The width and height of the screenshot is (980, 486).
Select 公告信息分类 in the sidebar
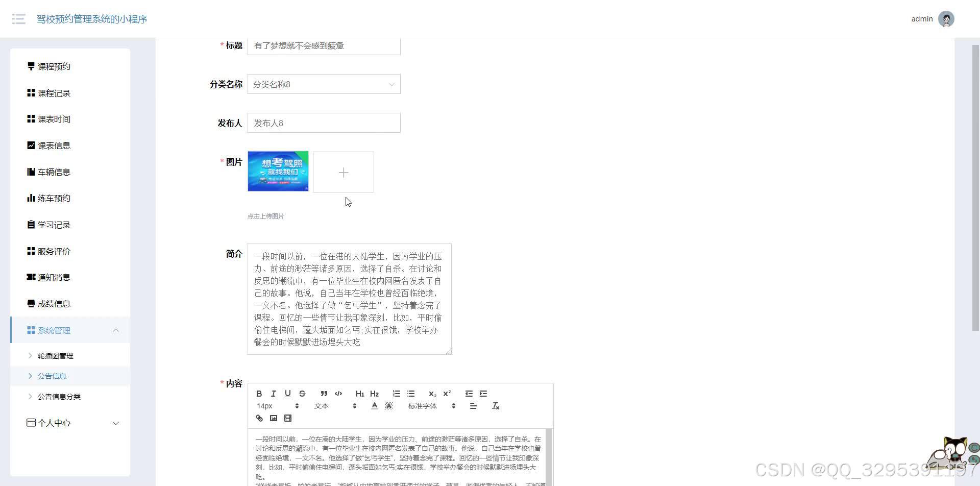click(58, 396)
